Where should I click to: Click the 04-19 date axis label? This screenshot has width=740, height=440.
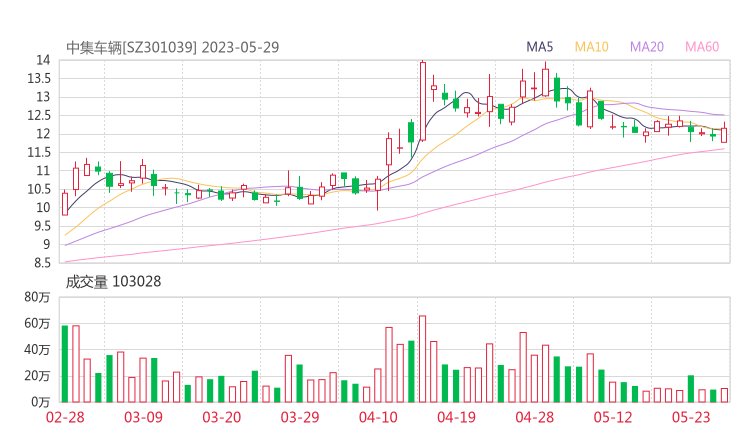(456, 417)
